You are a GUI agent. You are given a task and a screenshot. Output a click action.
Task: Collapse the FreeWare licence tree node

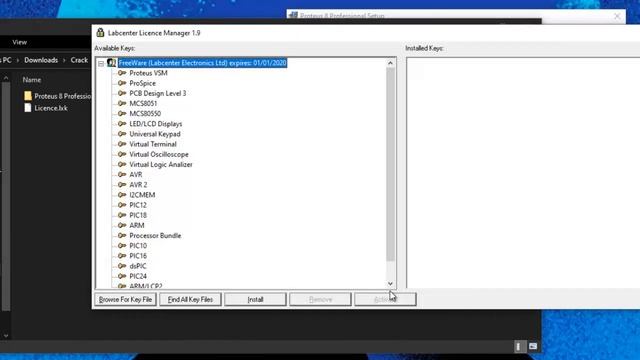(101, 63)
